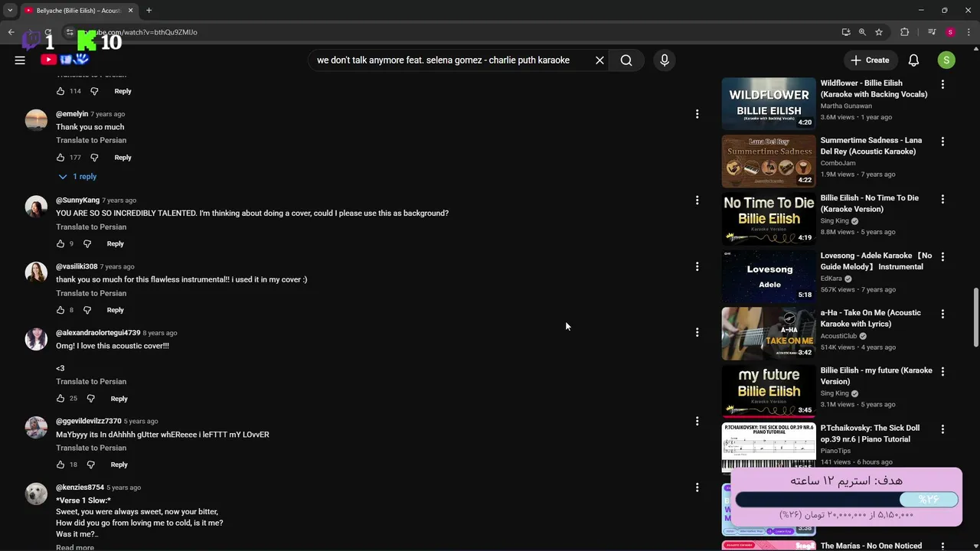This screenshot has height=551, width=980.
Task: Dislike @SunnyKang's comment
Action: tap(87, 243)
